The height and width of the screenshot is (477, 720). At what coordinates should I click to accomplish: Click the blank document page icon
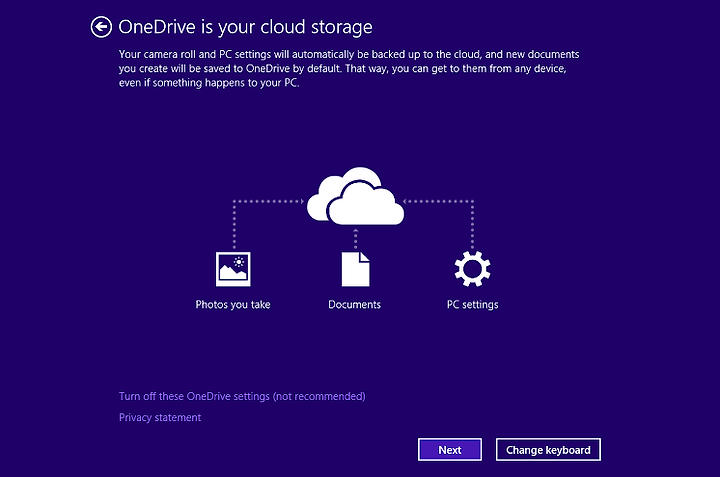tap(355, 269)
